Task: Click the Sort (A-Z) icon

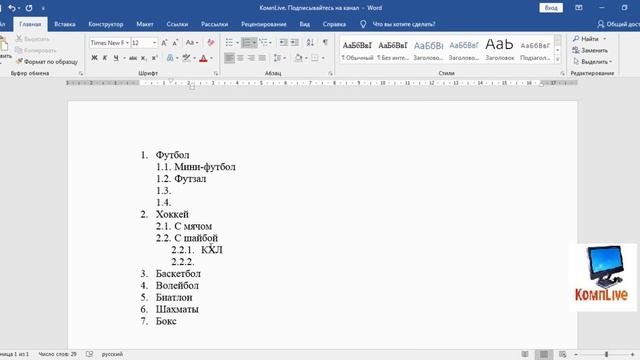Action: [310, 42]
